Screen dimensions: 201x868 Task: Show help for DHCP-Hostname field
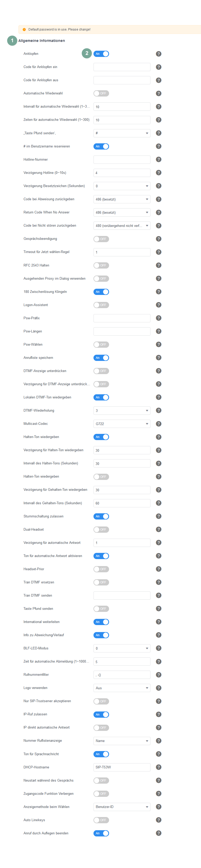click(x=159, y=767)
